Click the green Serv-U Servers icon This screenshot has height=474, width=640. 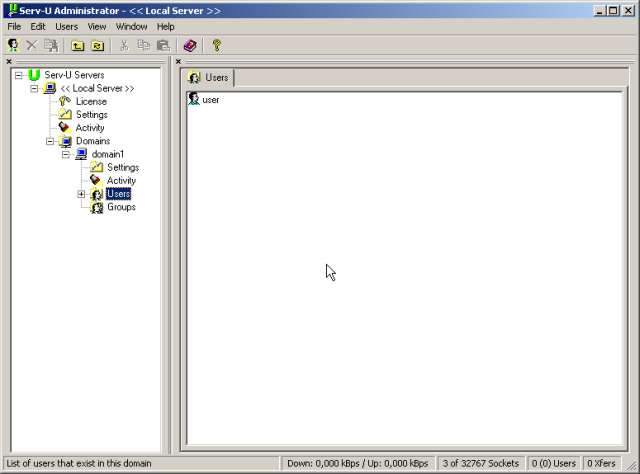(x=34, y=75)
